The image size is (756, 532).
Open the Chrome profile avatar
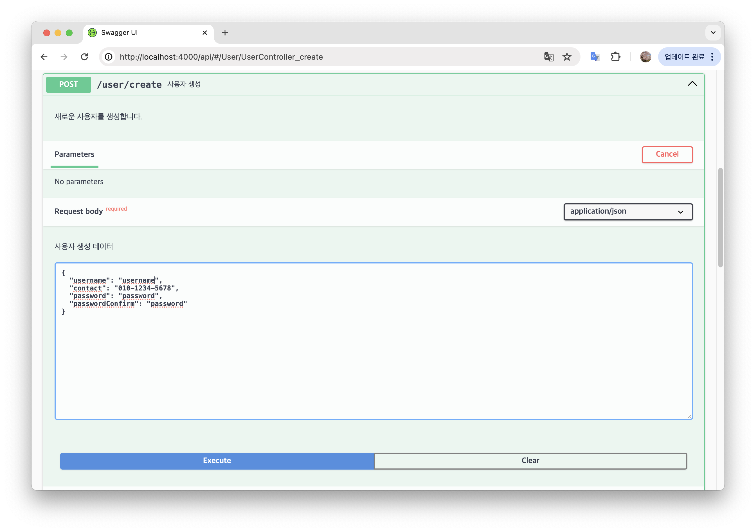(645, 57)
